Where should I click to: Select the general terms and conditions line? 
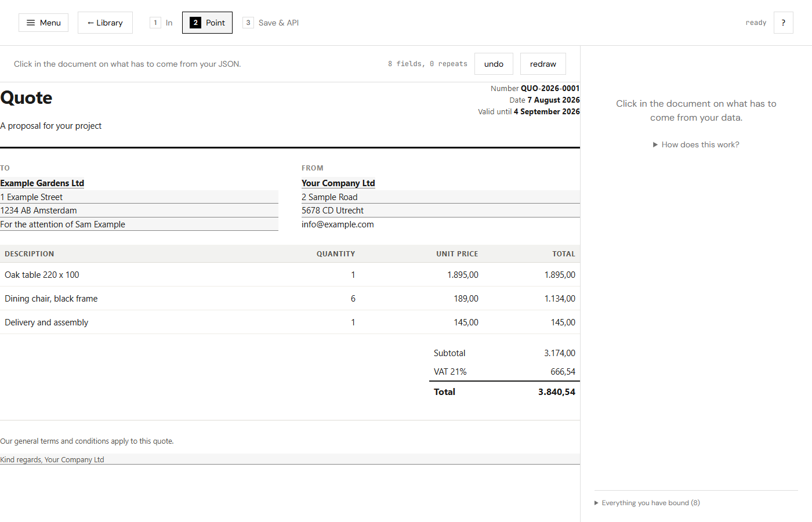click(x=87, y=441)
